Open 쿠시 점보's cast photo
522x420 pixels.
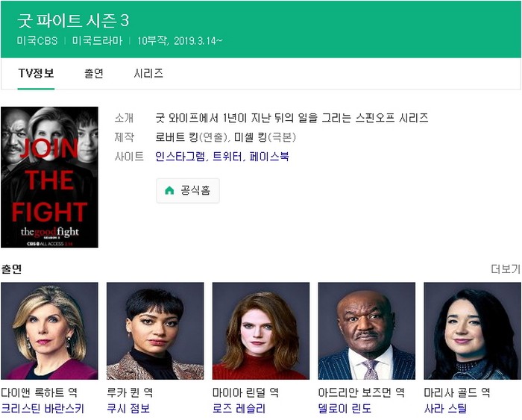click(155, 331)
